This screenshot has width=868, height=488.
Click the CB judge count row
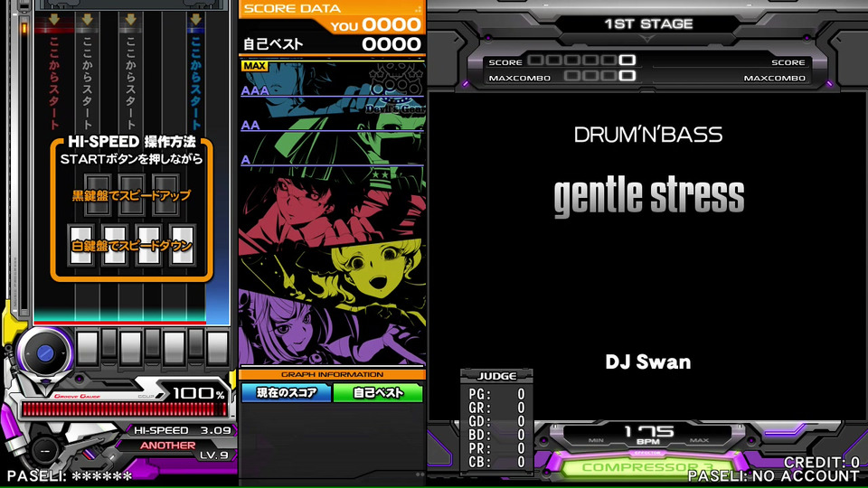pyautogui.click(x=496, y=462)
